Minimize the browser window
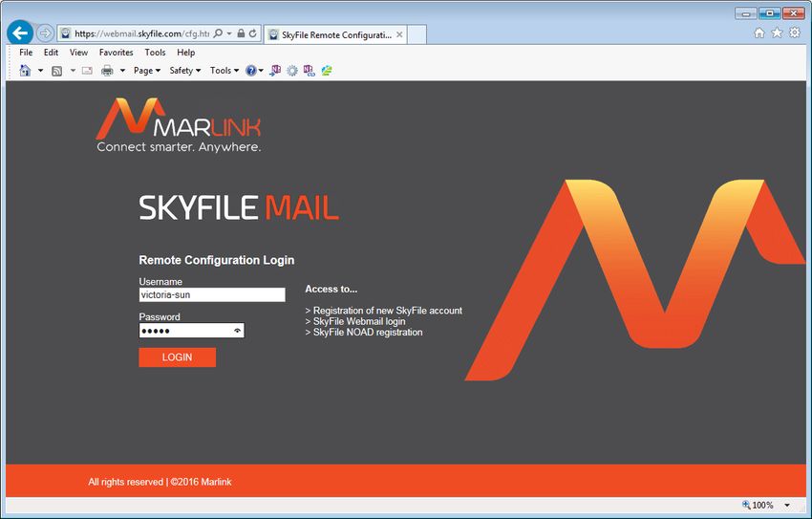This screenshot has height=519, width=812. click(x=746, y=13)
